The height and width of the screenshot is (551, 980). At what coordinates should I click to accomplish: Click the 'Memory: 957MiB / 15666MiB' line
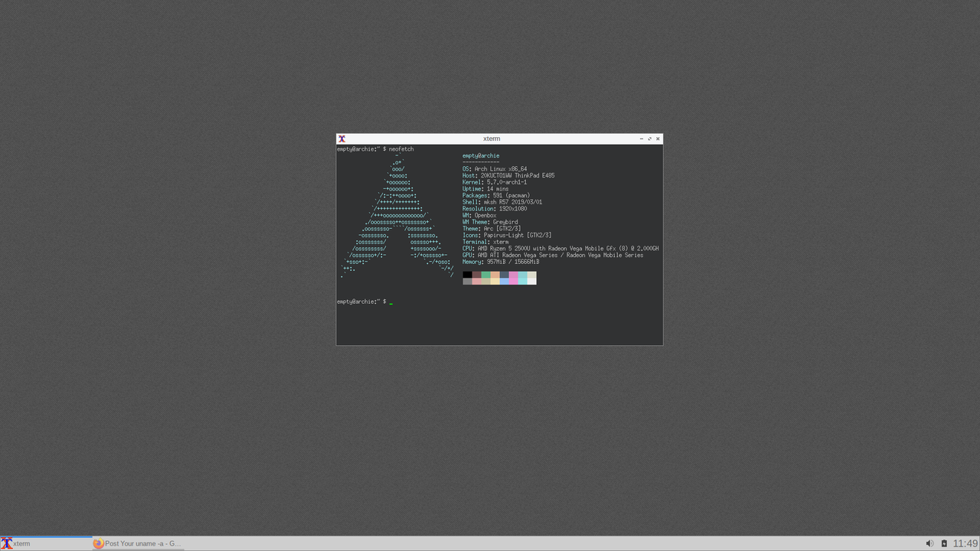501,262
